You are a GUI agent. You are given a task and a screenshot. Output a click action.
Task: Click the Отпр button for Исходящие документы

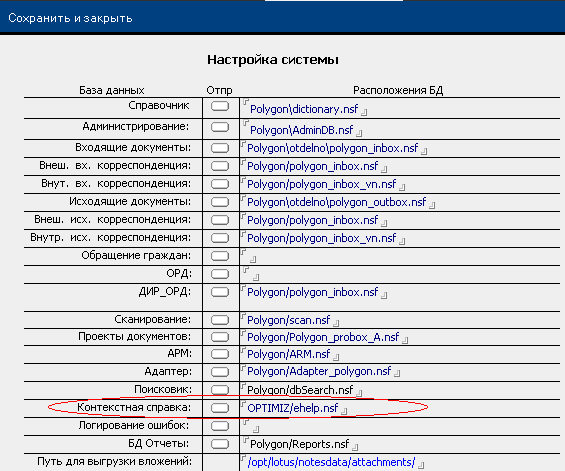(220, 202)
